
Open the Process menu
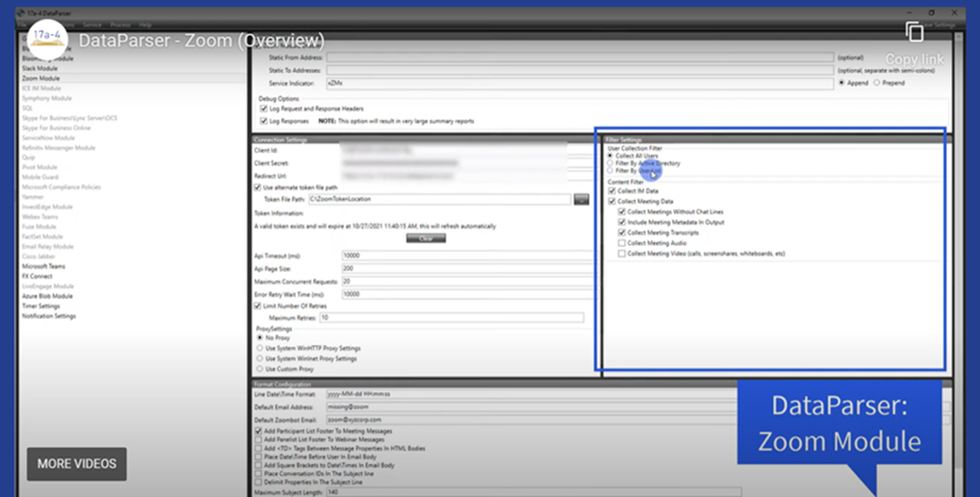click(x=119, y=24)
